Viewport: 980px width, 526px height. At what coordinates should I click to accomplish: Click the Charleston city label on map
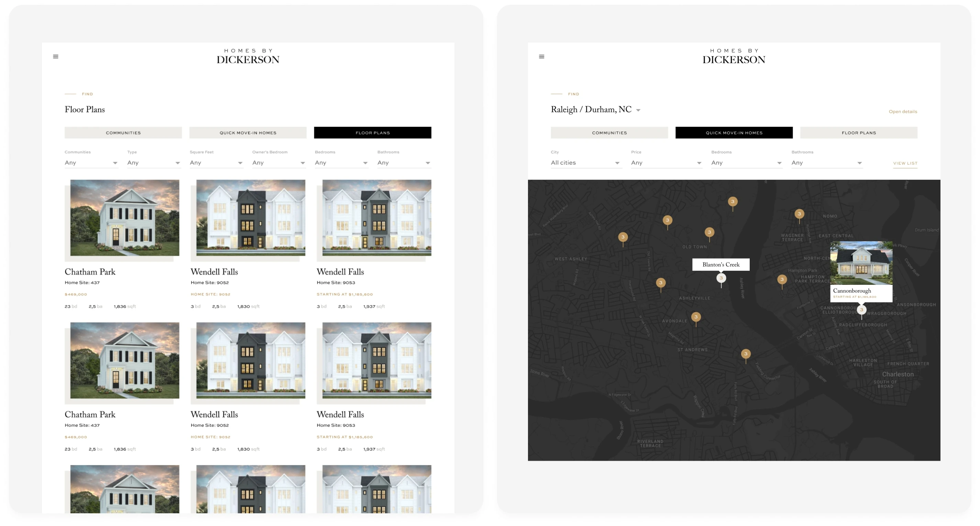coord(898,374)
